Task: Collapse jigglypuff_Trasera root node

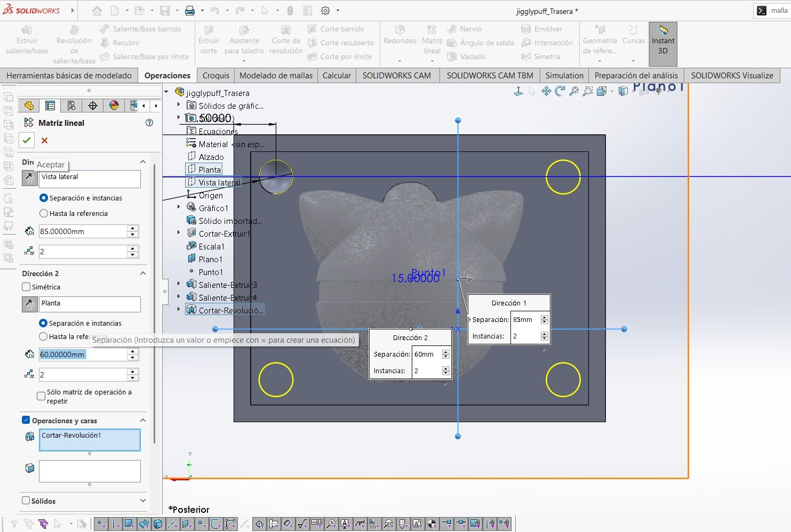Action: point(166,92)
